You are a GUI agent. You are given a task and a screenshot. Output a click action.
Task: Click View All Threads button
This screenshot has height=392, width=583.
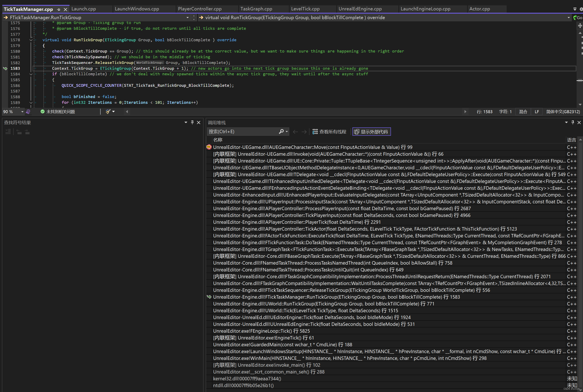[329, 132]
